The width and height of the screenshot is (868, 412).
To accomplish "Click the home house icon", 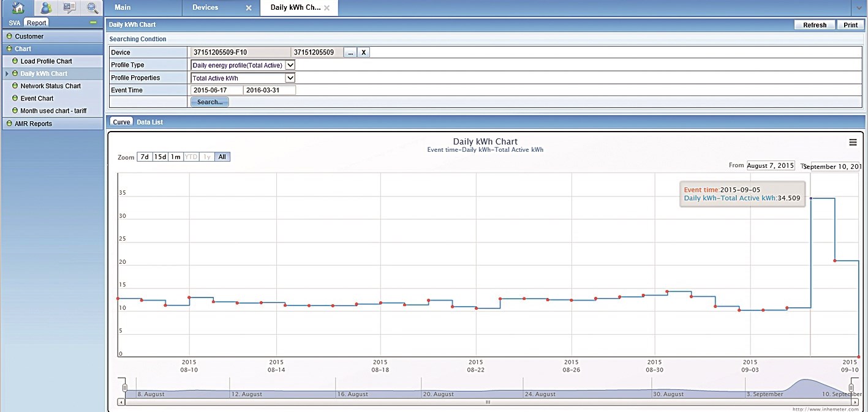I will coord(18,8).
